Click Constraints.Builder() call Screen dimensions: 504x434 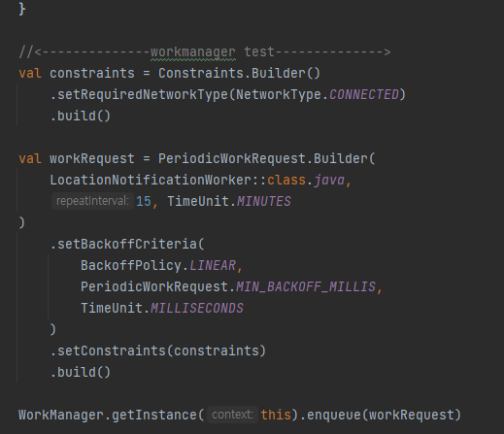tap(239, 73)
